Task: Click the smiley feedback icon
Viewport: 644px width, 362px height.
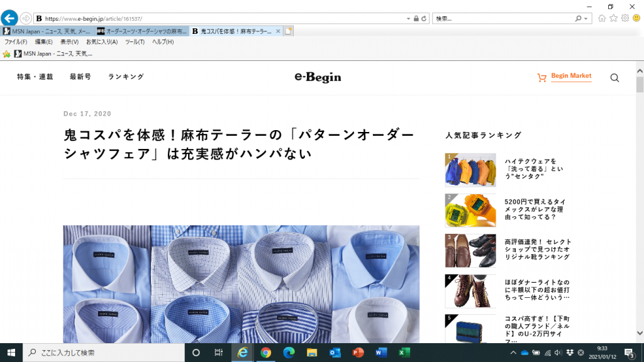Action: [x=636, y=18]
